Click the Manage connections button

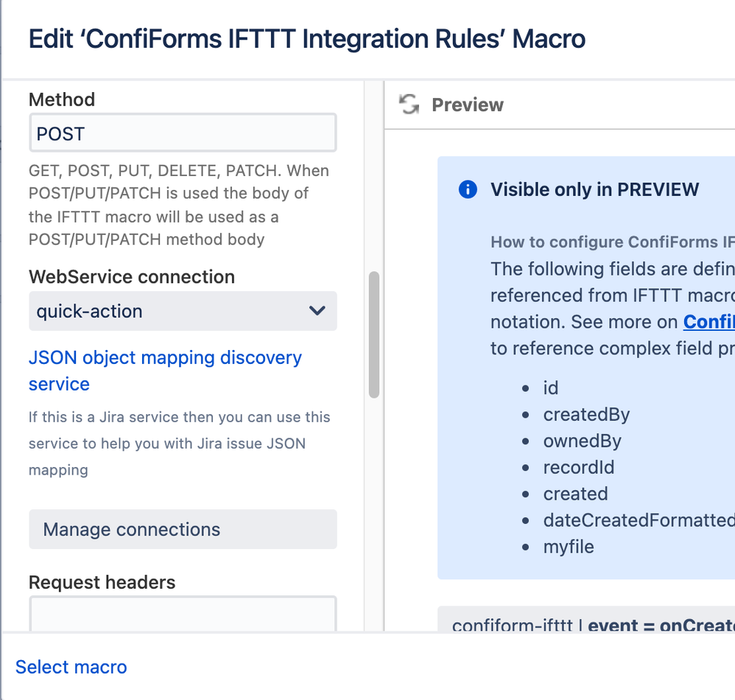pyautogui.click(x=183, y=529)
